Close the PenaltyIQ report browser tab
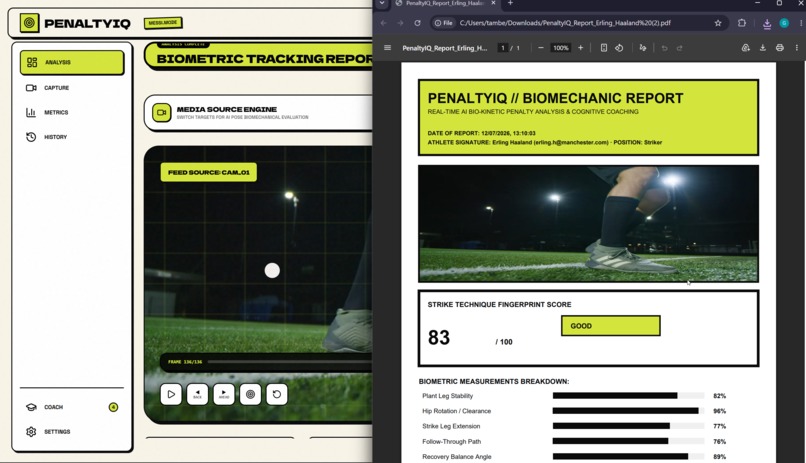Screen dimensions: 806x463 pos(493,3)
